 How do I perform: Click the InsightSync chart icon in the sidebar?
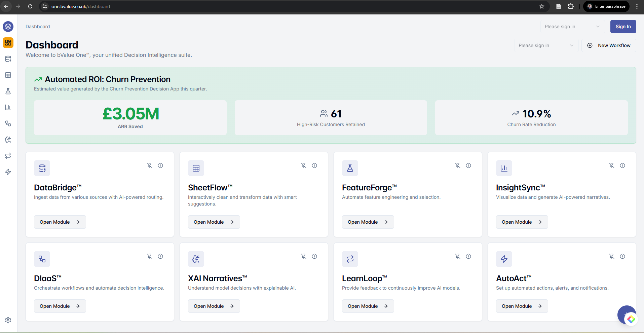[8, 107]
